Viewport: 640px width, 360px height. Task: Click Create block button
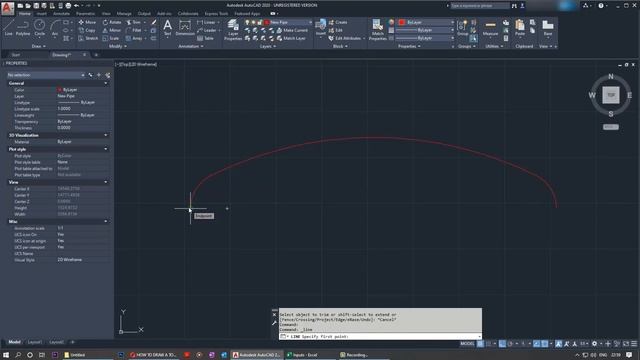(338, 22)
